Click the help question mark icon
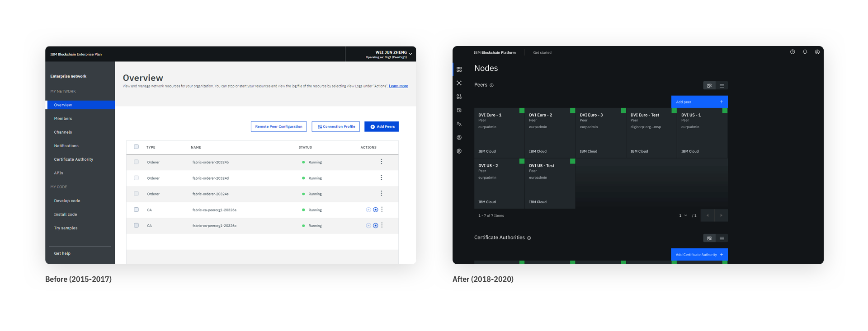Viewport: 868px width, 331px height. (793, 52)
